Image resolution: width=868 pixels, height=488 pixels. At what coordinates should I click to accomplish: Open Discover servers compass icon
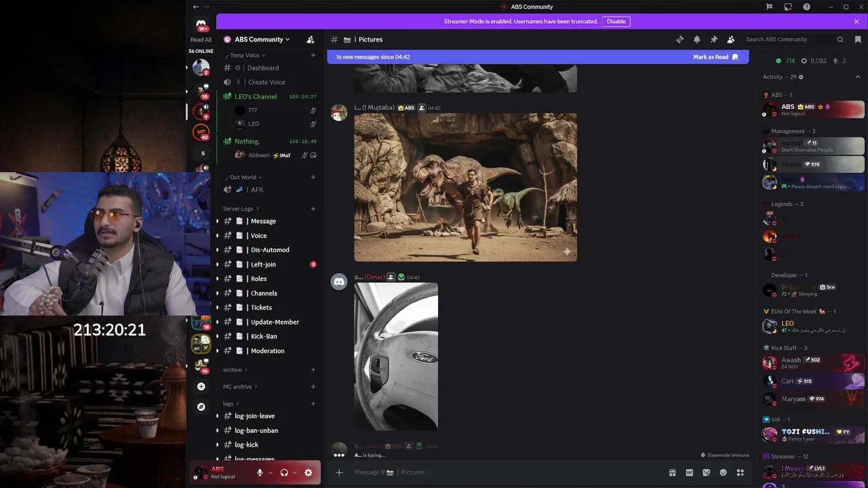coord(201,407)
